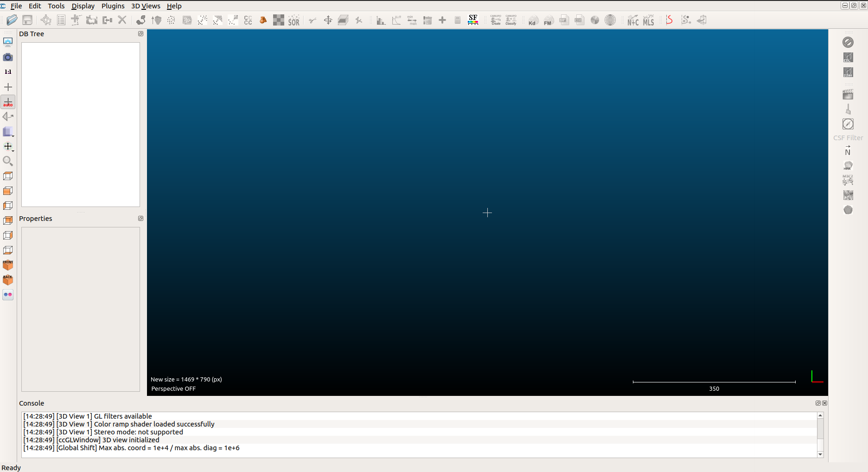Open the histogram tool
The image size is (868, 472).
coord(380,20)
